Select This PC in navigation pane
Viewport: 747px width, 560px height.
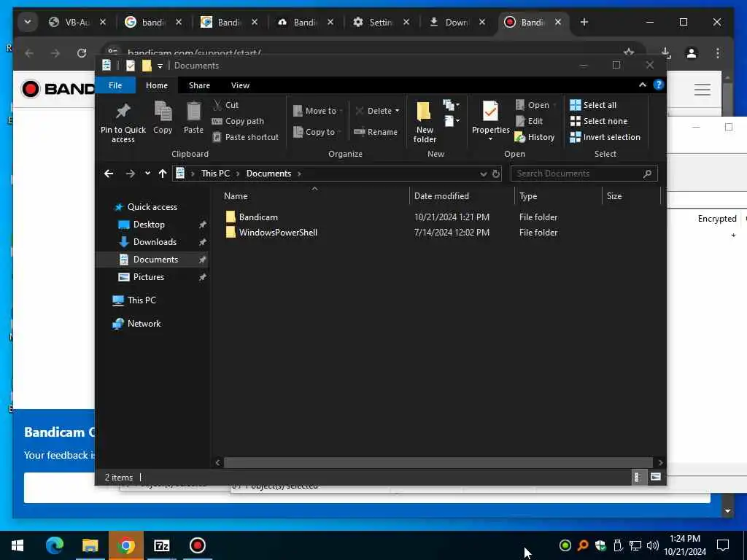pos(134,300)
